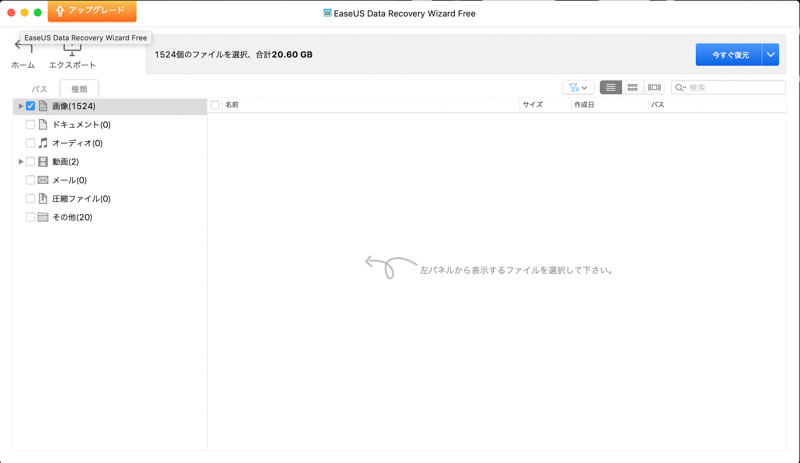Go back with the ホーム arrow icon
The height and width of the screenshot is (463, 800).
pyautogui.click(x=23, y=46)
